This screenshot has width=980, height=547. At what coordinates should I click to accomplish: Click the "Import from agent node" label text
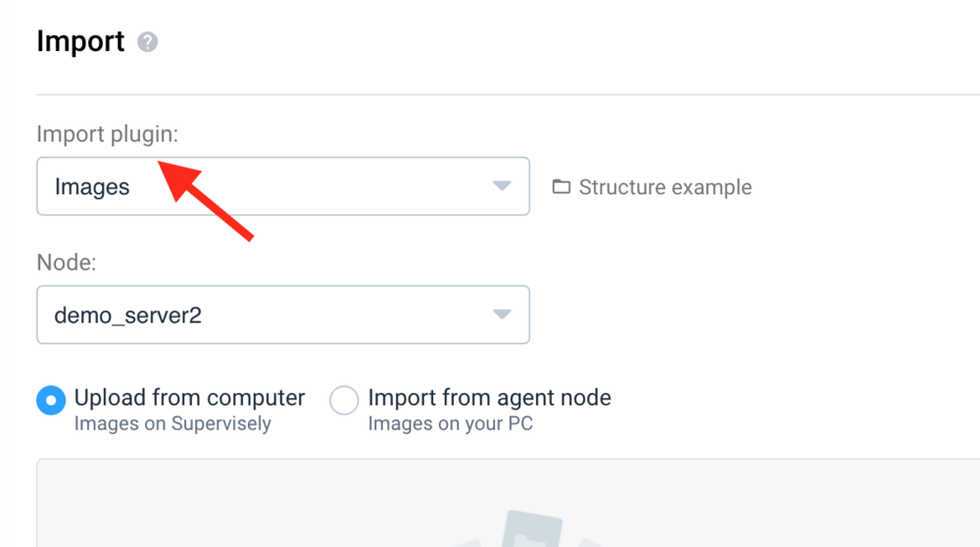click(489, 398)
